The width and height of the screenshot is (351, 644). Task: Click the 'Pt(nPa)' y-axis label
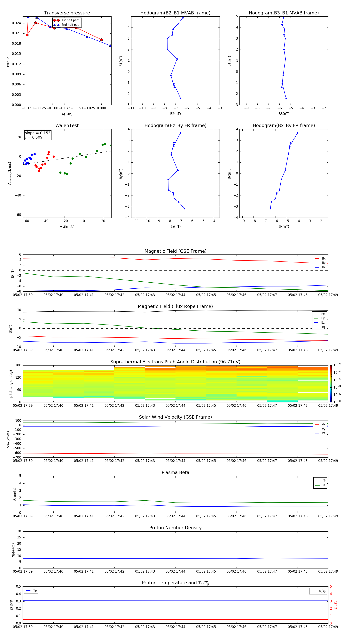click(x=8, y=61)
